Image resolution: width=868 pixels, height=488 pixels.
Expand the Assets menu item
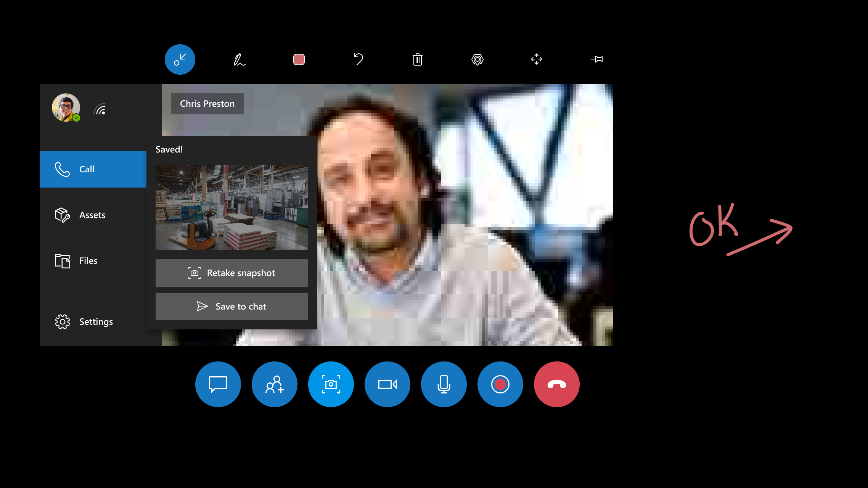point(92,215)
